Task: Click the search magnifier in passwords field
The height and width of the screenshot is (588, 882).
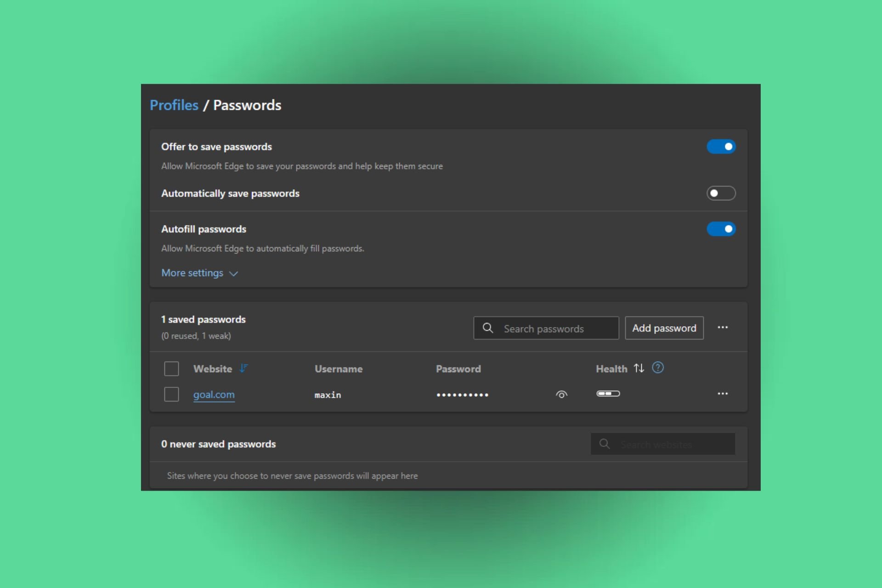Action: [x=488, y=328]
